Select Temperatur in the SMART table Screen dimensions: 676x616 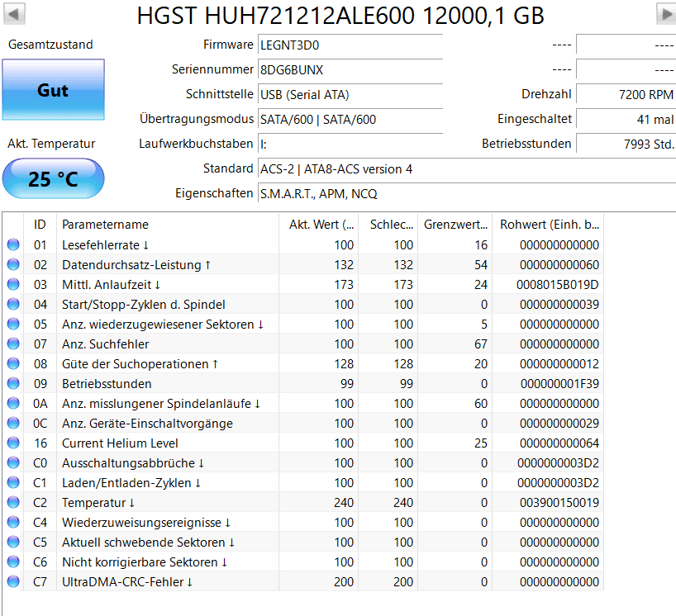point(98,503)
